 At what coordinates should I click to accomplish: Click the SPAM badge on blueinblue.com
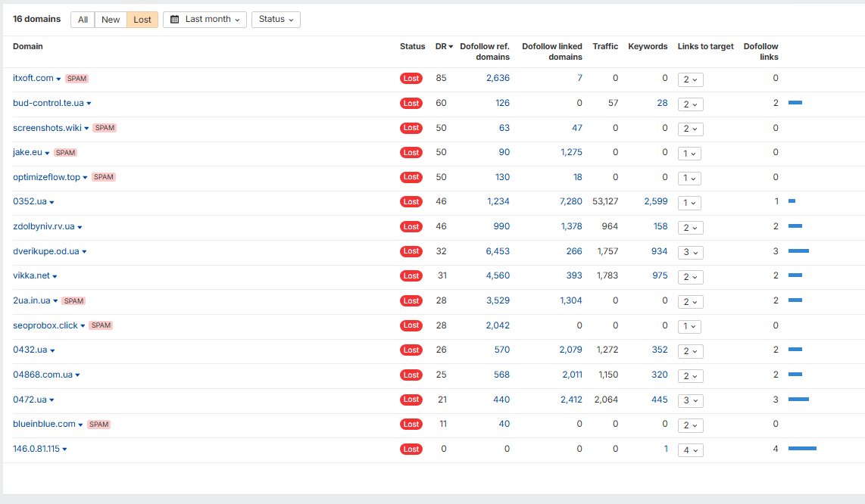coord(98,425)
